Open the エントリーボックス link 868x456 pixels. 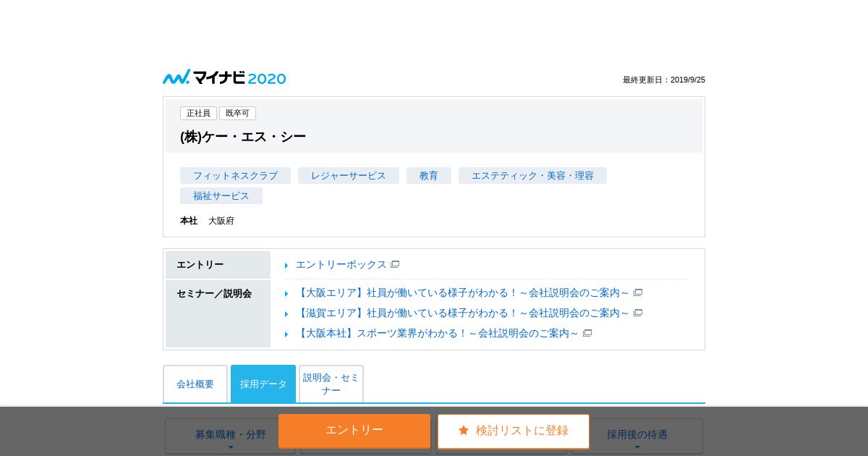(341, 264)
